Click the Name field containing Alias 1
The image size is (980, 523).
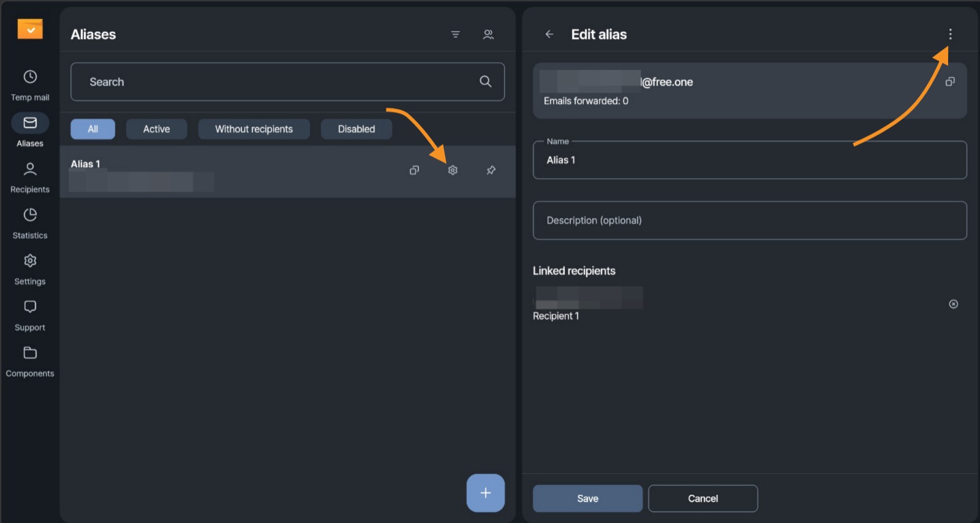click(750, 160)
